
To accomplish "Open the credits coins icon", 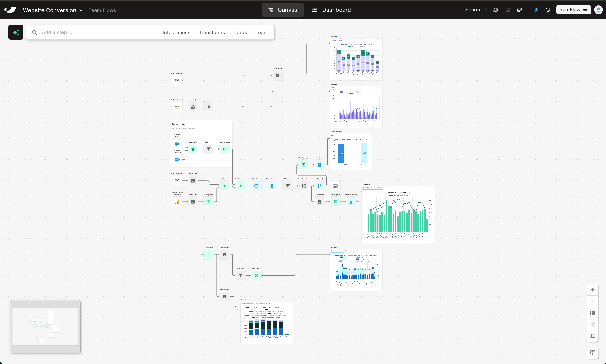I will pos(519,10).
